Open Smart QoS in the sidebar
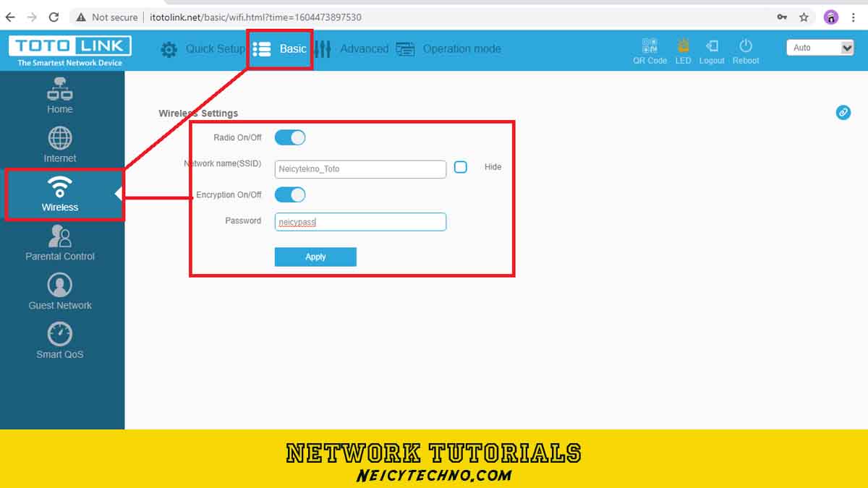Image resolution: width=868 pixels, height=488 pixels. point(60,341)
